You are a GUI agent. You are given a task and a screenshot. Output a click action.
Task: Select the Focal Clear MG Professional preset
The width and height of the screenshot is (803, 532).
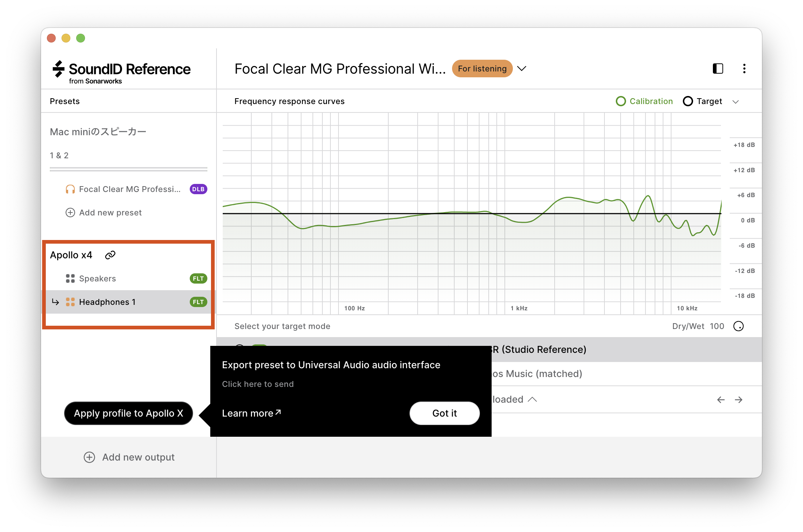coord(129,189)
